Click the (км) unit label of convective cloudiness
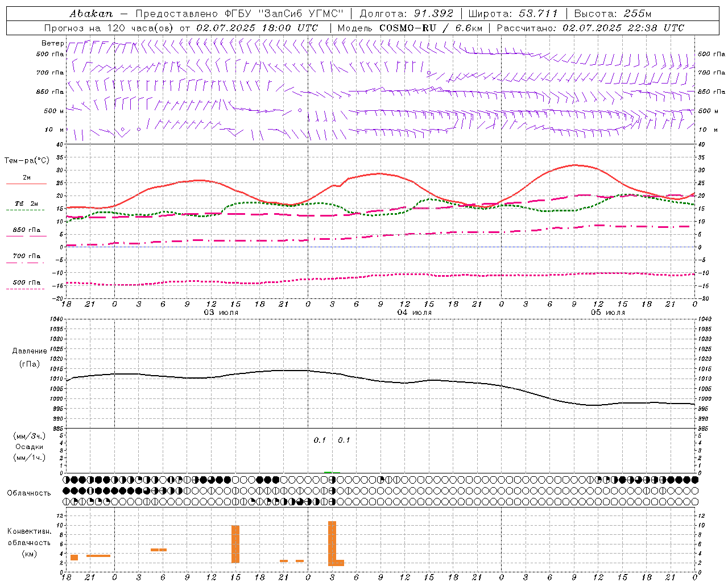 (x=29, y=554)
